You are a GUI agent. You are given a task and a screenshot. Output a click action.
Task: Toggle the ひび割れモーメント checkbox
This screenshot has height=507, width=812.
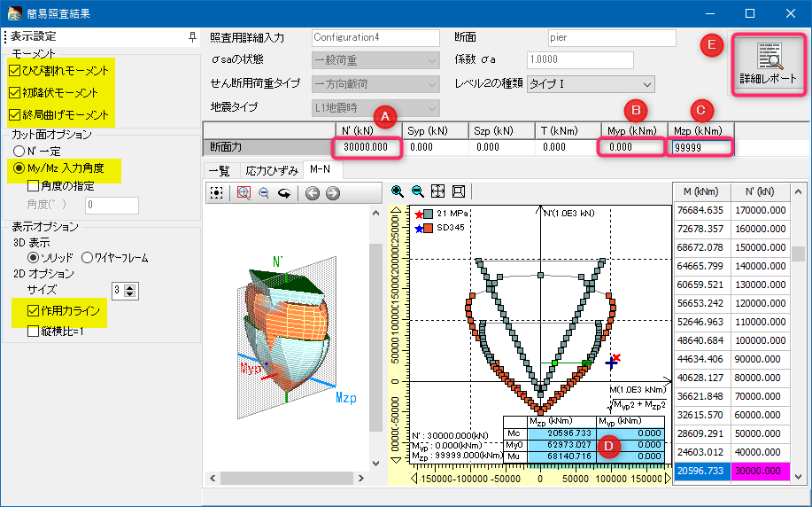point(13,70)
